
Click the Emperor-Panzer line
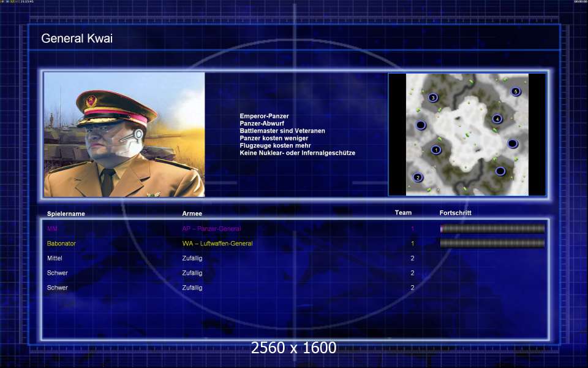265,116
